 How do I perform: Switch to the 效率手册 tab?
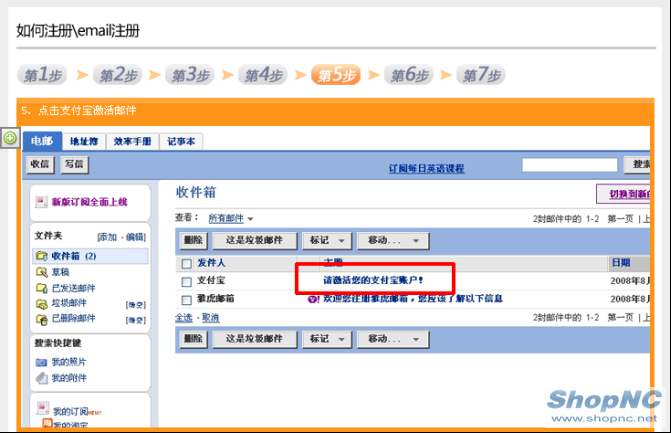132,141
